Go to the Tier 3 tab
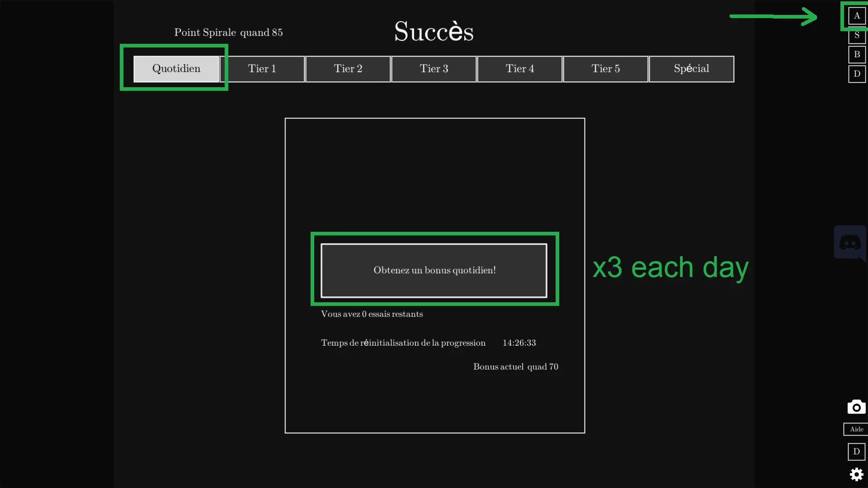 coord(434,69)
